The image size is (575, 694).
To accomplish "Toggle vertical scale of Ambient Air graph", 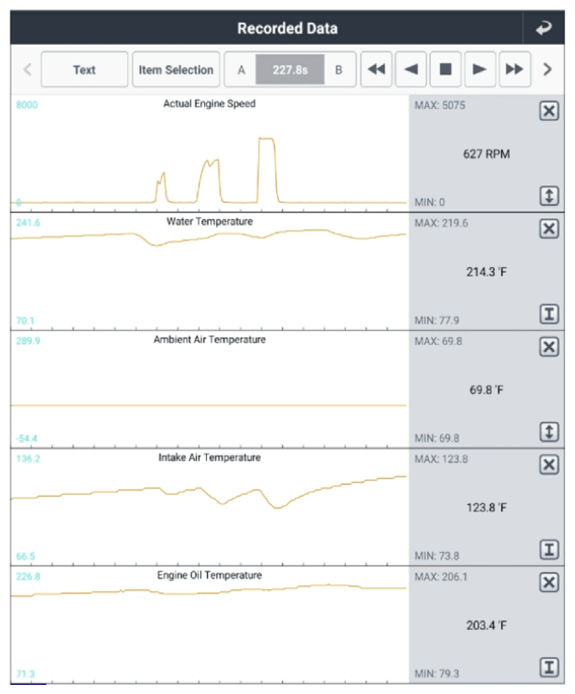I will (549, 432).
